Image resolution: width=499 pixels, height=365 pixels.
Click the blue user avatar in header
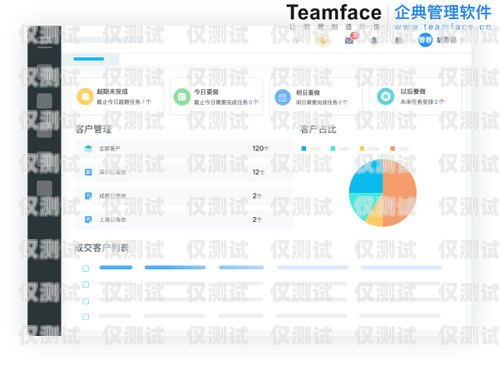[425, 40]
